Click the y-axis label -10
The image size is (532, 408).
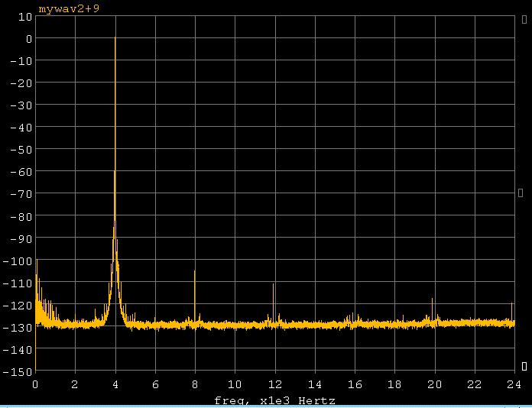[x=21, y=61]
